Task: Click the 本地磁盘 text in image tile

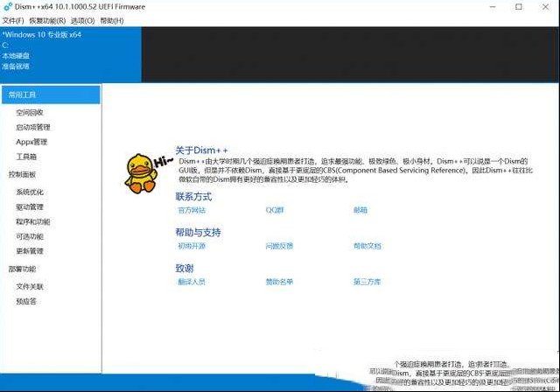Action: [x=16, y=56]
